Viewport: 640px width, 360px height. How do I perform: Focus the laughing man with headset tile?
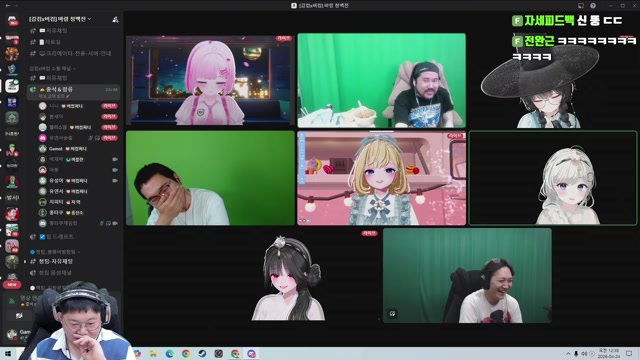pos(467,276)
